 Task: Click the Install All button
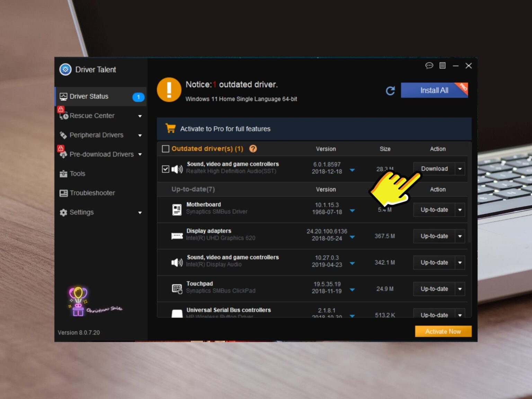click(434, 90)
